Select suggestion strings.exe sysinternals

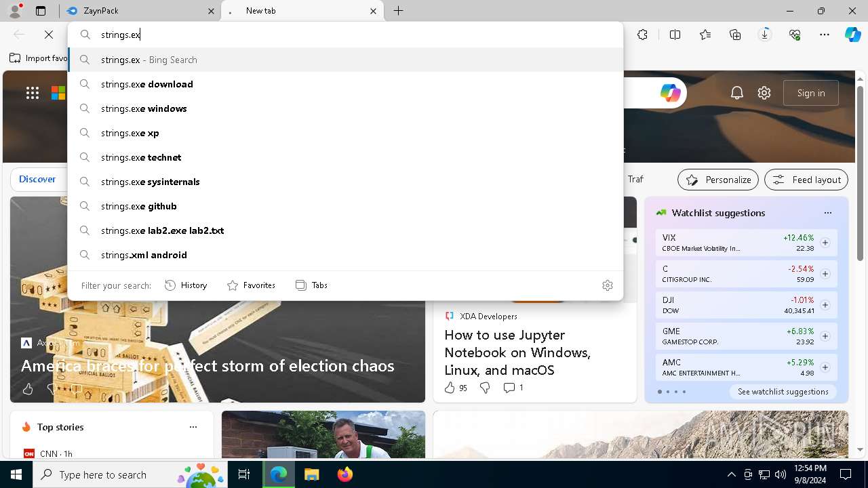(x=346, y=182)
